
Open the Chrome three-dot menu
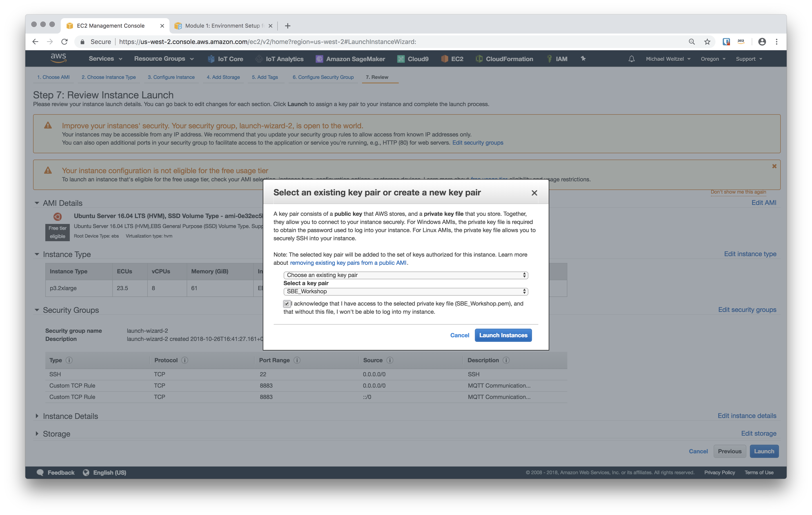[x=777, y=41]
